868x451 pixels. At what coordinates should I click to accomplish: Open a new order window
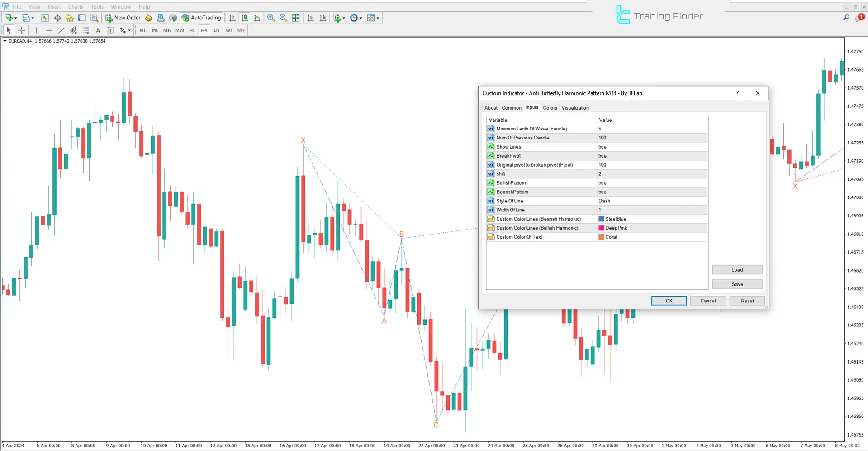coord(123,18)
